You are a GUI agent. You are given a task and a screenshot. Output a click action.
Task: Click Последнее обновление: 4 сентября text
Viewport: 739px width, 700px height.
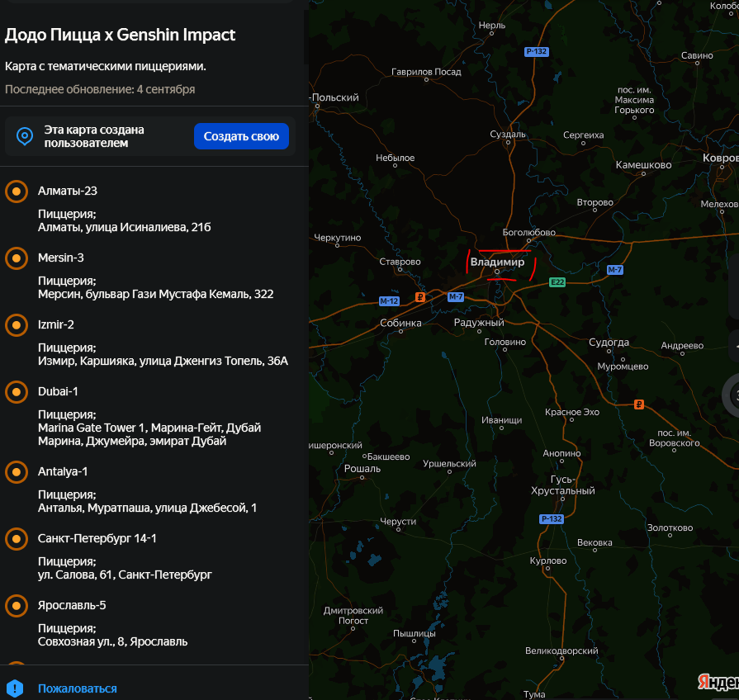coord(100,89)
